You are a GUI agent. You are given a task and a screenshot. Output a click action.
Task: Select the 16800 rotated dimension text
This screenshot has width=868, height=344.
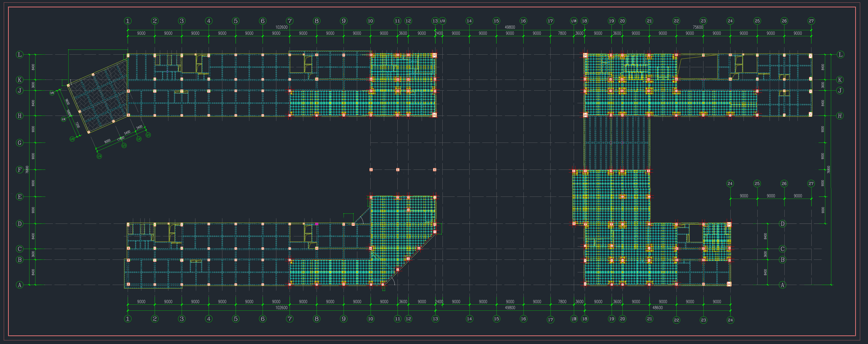69,112
